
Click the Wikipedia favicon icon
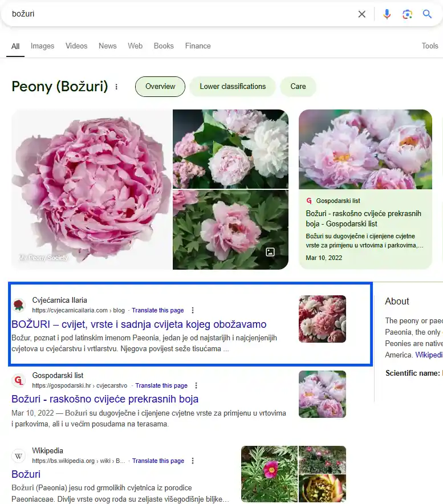pos(19,456)
